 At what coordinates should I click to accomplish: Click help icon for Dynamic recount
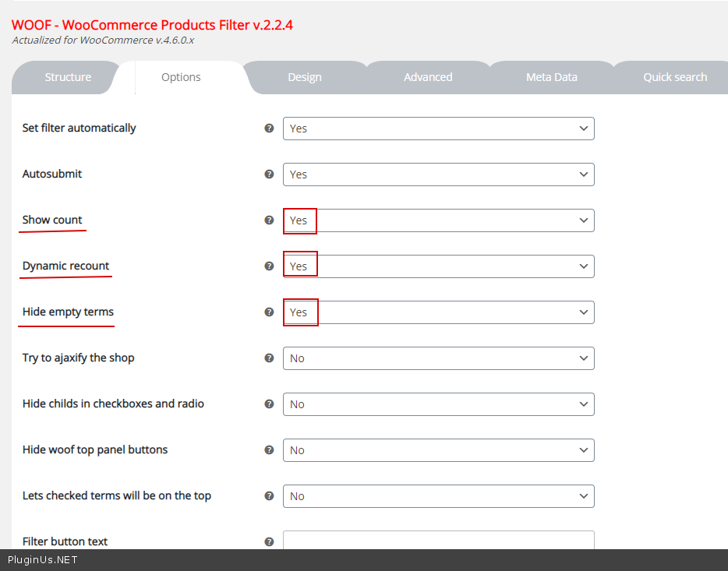pyautogui.click(x=269, y=266)
